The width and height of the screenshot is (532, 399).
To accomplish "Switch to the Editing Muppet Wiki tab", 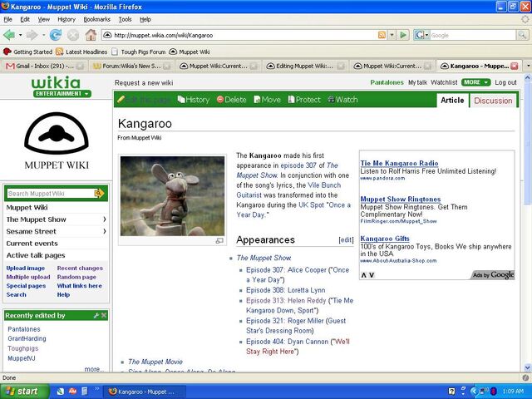I will click(305, 66).
